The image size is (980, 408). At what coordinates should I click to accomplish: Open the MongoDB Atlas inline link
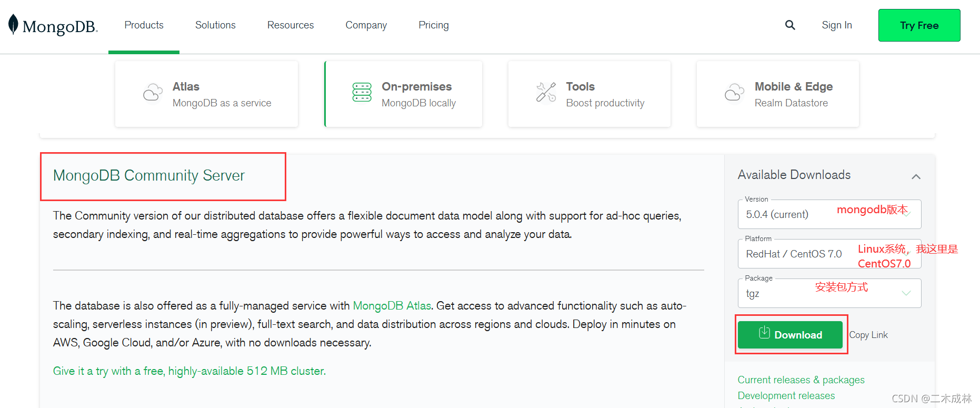pyautogui.click(x=392, y=306)
